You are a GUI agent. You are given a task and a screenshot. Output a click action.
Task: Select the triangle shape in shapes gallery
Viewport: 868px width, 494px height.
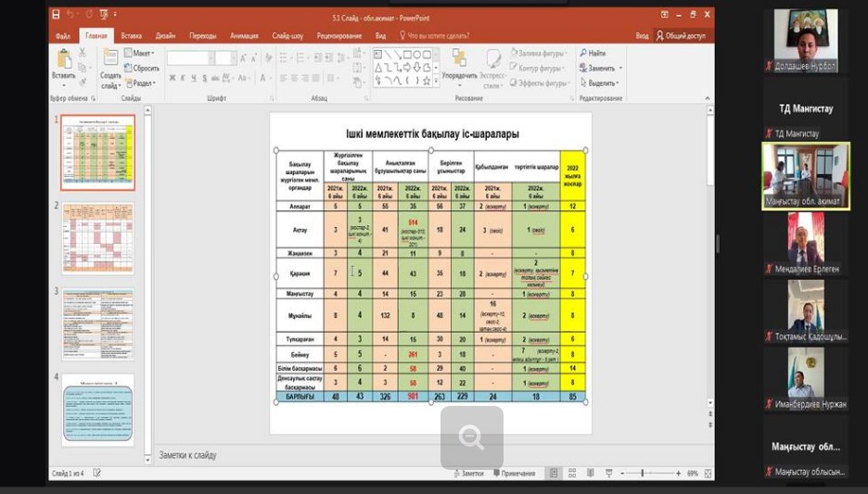click(x=378, y=68)
